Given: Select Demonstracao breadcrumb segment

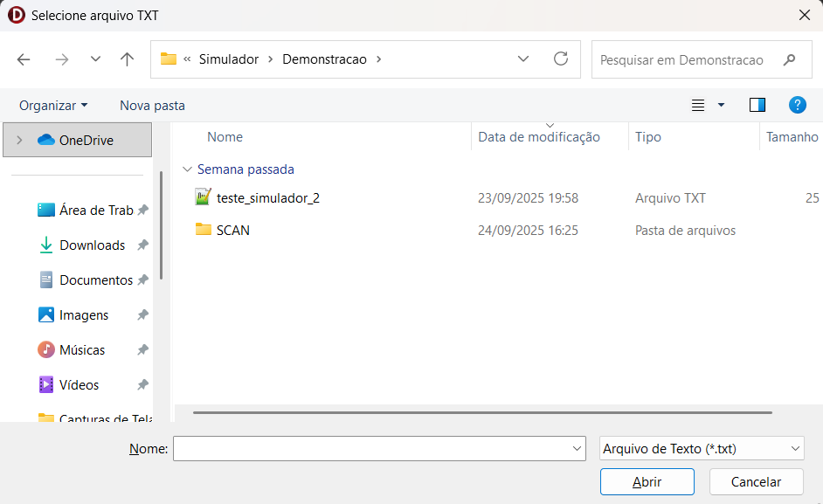Looking at the screenshot, I should coord(324,59).
